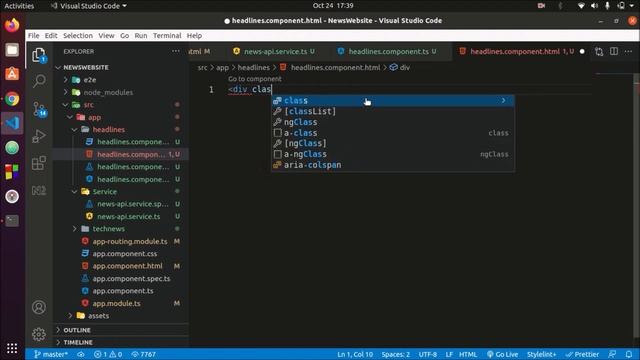
Task: Click the notifications bell in status bar
Action: click(629, 354)
